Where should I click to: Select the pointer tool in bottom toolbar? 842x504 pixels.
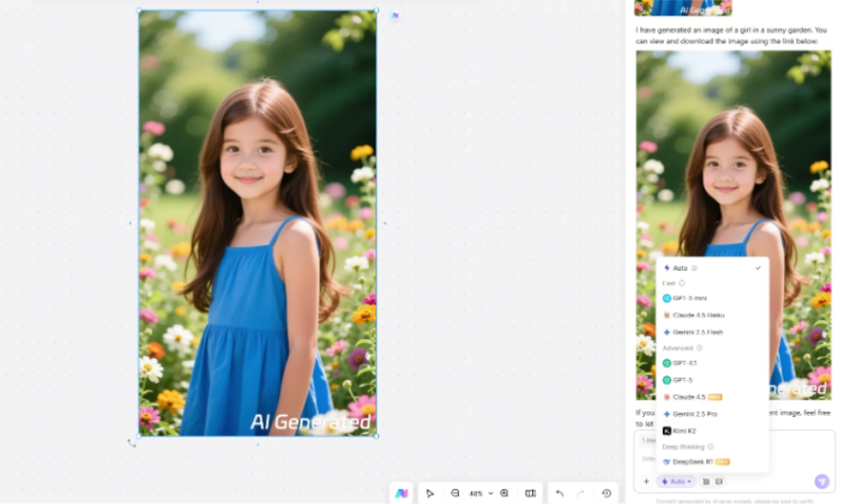tap(430, 494)
